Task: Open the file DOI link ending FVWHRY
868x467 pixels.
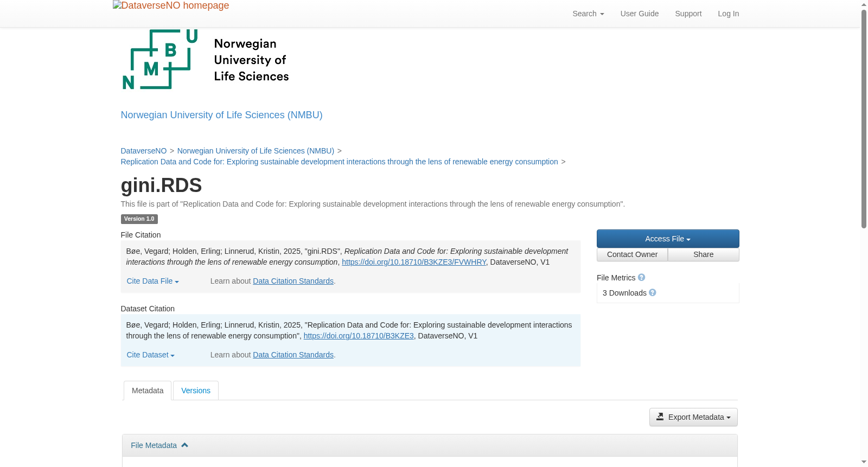Action: click(414, 262)
